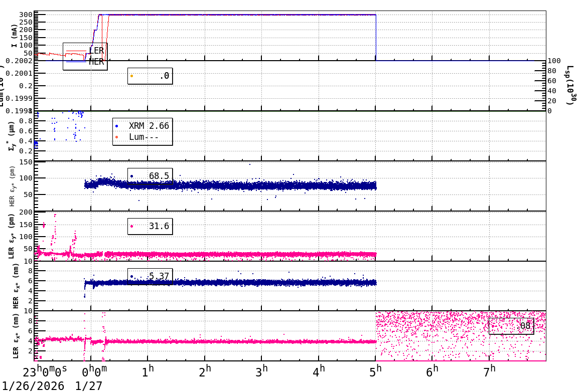Viewport: 582px width, 392px height.
Task: Click the blue marker next to 5.37
Action: pyautogui.click(x=132, y=275)
